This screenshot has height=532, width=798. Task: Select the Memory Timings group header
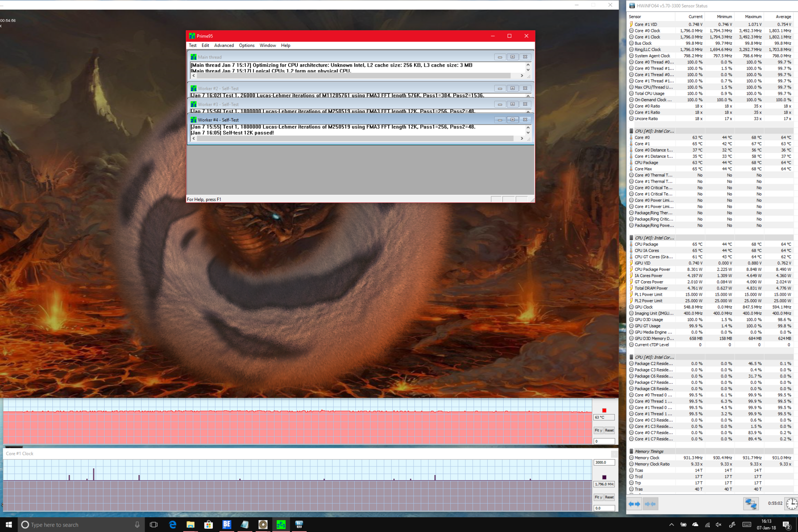711,451
